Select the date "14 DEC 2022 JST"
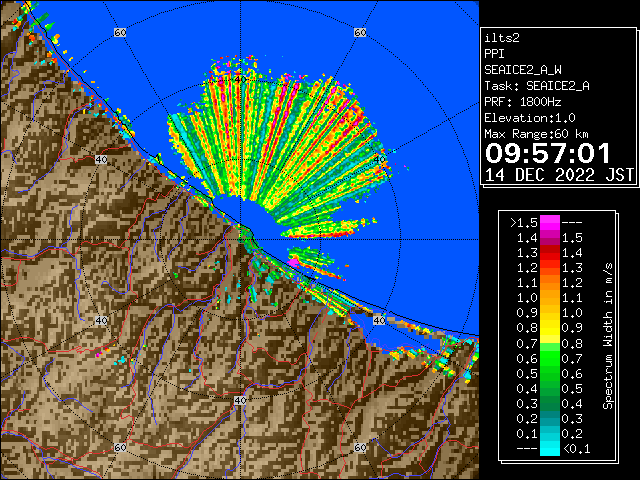This screenshot has width=640, height=480. click(559, 175)
